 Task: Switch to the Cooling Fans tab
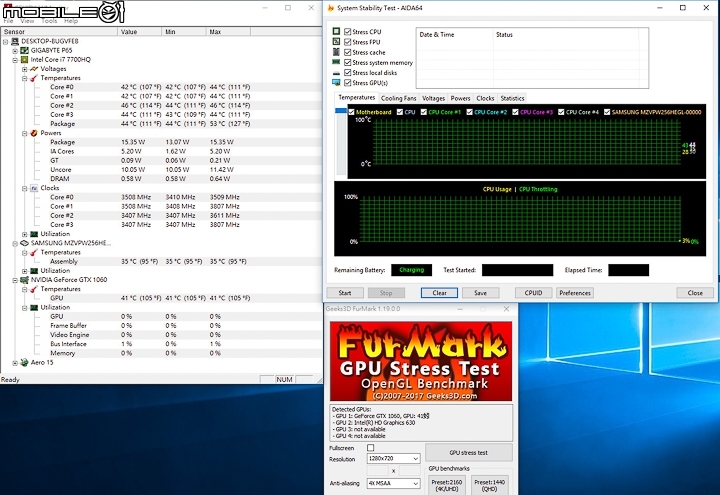click(399, 98)
